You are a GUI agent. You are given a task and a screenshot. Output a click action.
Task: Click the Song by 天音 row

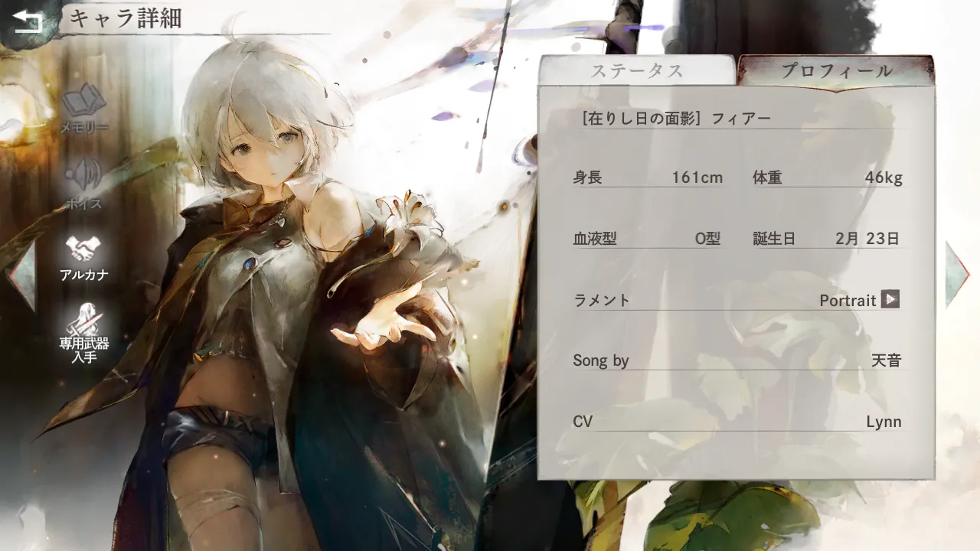click(x=737, y=360)
